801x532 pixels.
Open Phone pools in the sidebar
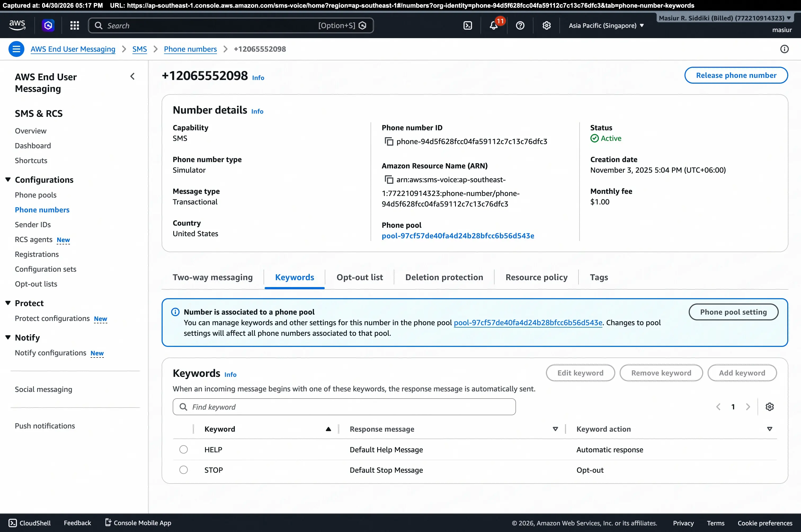[36, 195]
